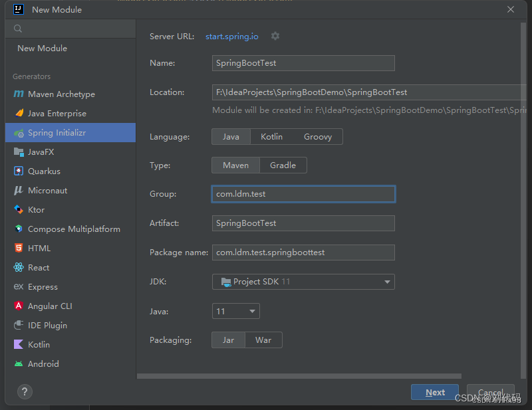Viewport: 532px width, 410px height.
Task: Open the JDK Project SDK dropdown
Action: [303, 282]
